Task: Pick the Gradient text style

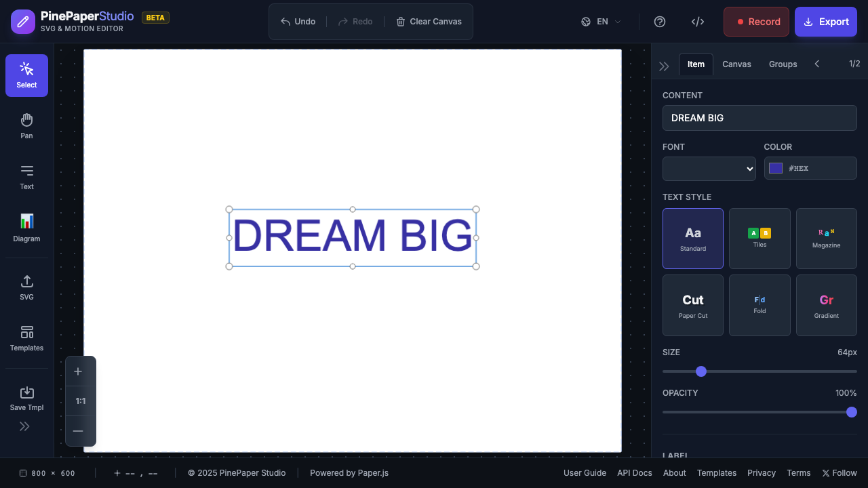Action: coord(826,305)
